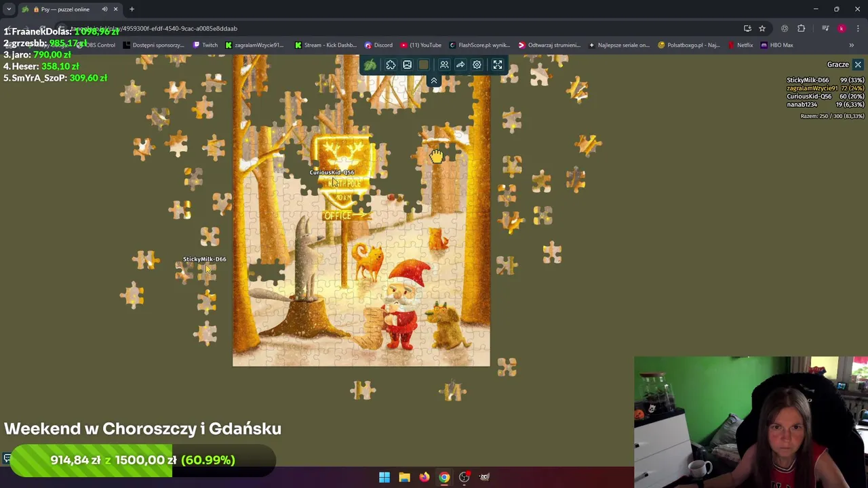Select player zagralamWzycie91 in Gracze list
This screenshot has height=488, width=868.
(x=825, y=88)
